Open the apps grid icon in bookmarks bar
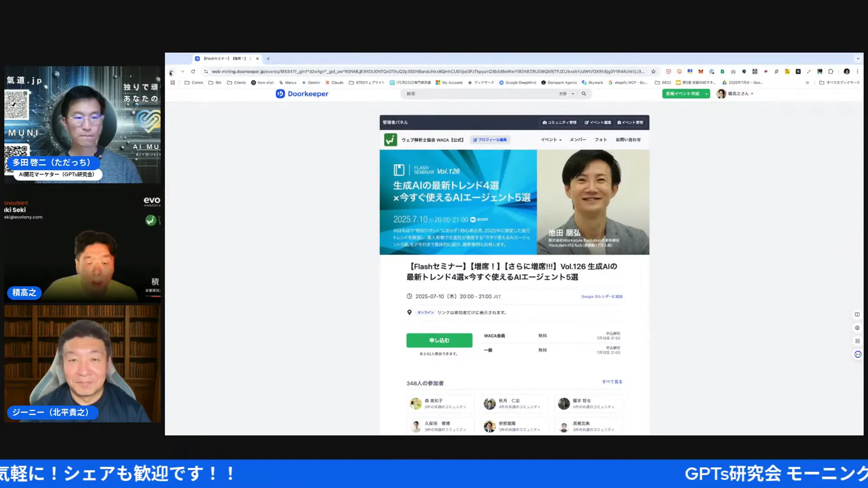 (173, 83)
